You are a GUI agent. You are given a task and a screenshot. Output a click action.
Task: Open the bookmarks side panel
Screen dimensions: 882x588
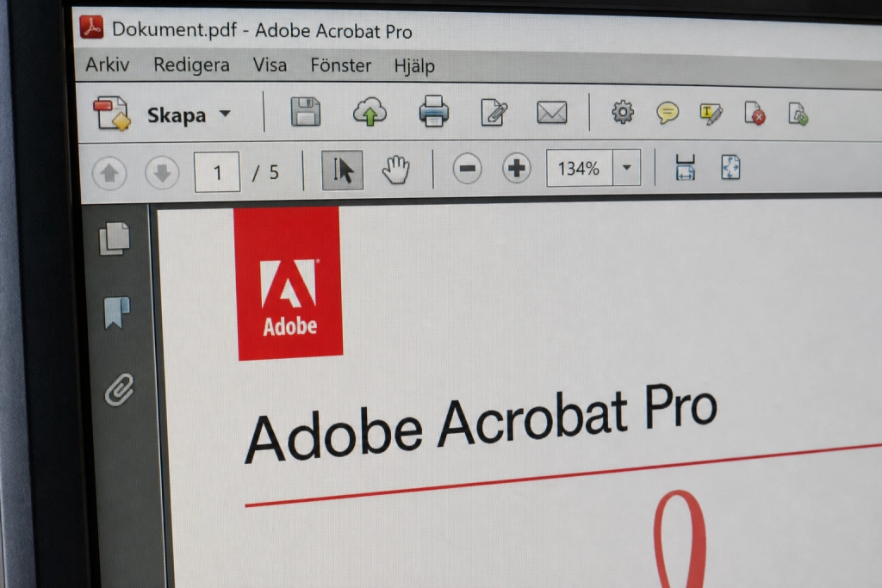pyautogui.click(x=117, y=313)
